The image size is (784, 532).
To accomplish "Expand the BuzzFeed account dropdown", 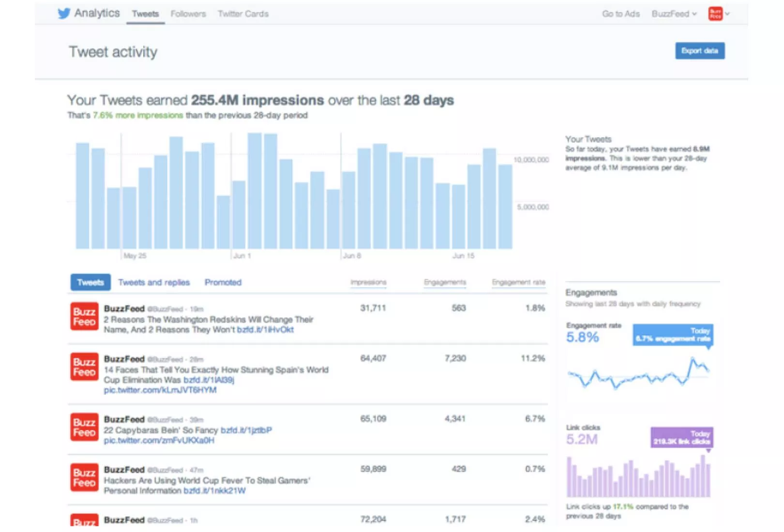I will pyautogui.click(x=674, y=14).
